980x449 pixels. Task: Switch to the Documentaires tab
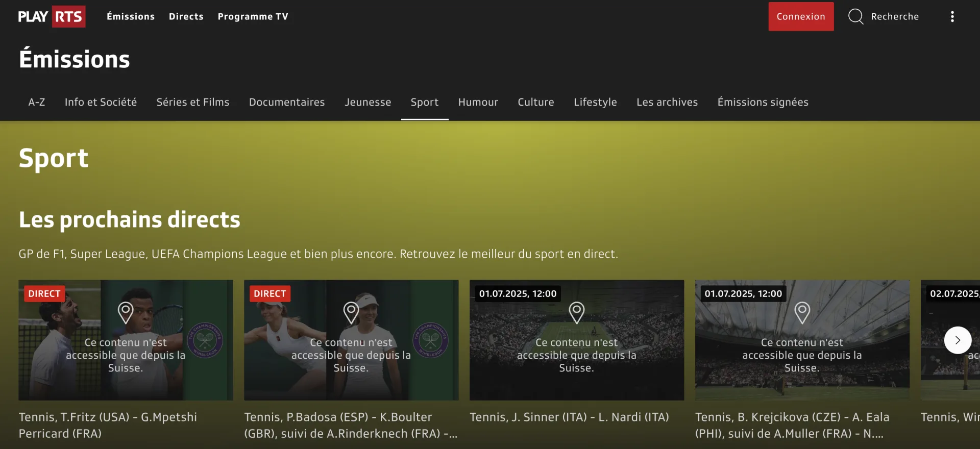pyautogui.click(x=287, y=102)
